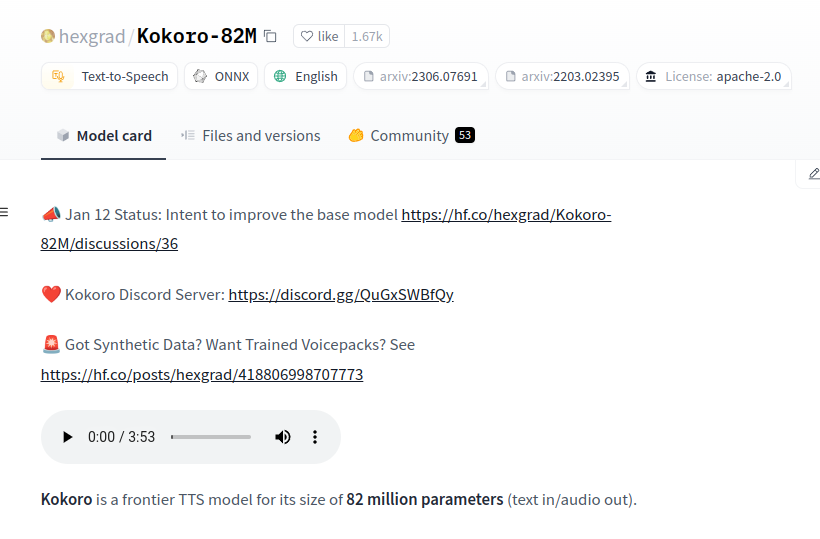The image size is (820, 539).
Task: Open the hexgrad profile link
Action: (92, 36)
